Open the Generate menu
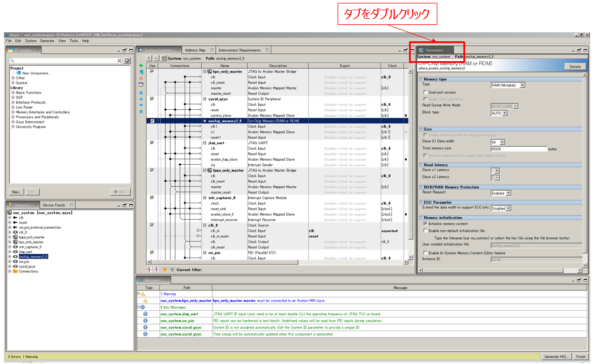This screenshot has height=364, width=592. click(x=47, y=41)
